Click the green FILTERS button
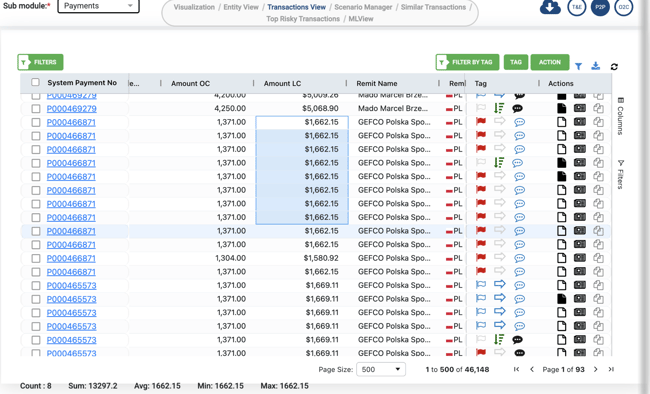Image resolution: width=650 pixels, height=394 pixels. pos(40,62)
